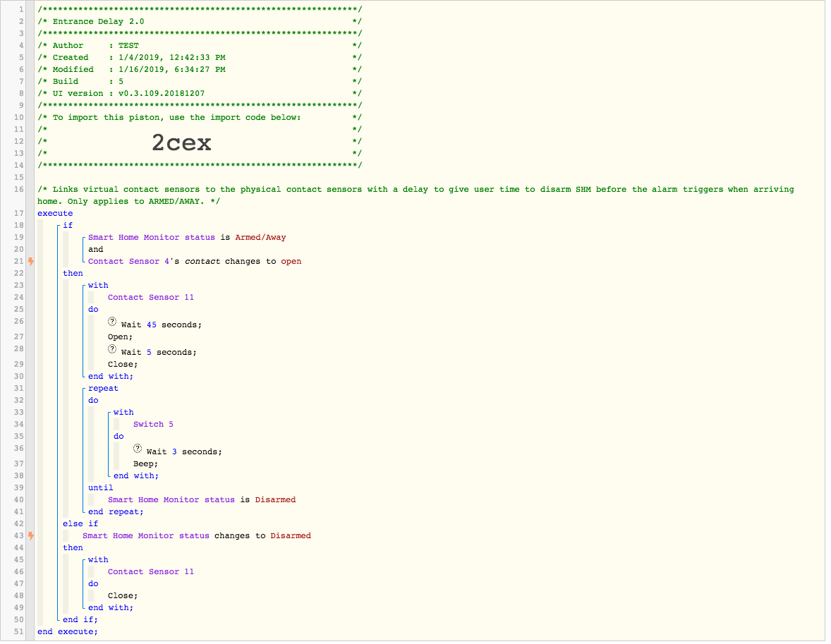Click the 'repeat' statement on line 31
The height and width of the screenshot is (644, 831).
103,389
